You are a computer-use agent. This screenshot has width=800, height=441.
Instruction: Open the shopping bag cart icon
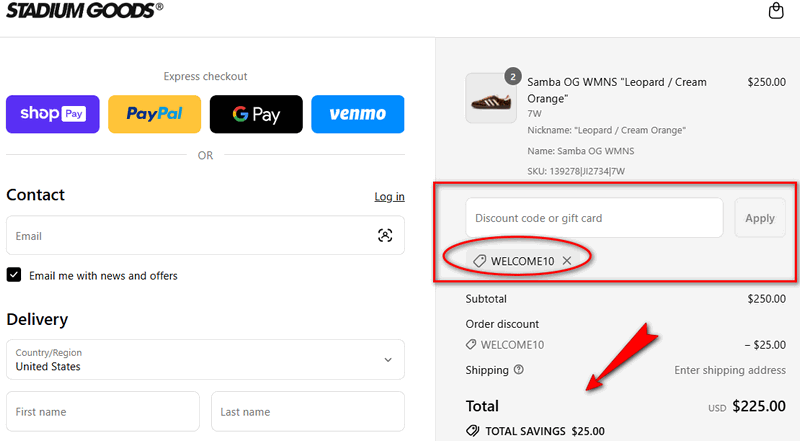pos(776,11)
